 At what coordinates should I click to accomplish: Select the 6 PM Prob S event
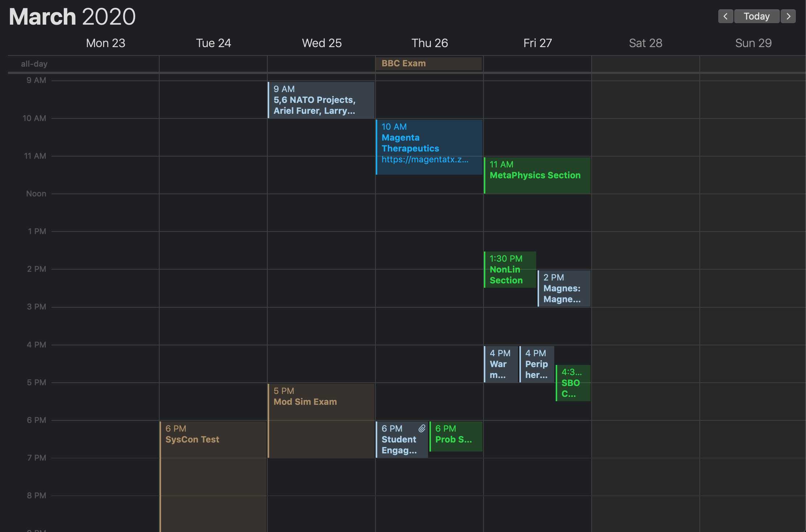[x=456, y=436]
